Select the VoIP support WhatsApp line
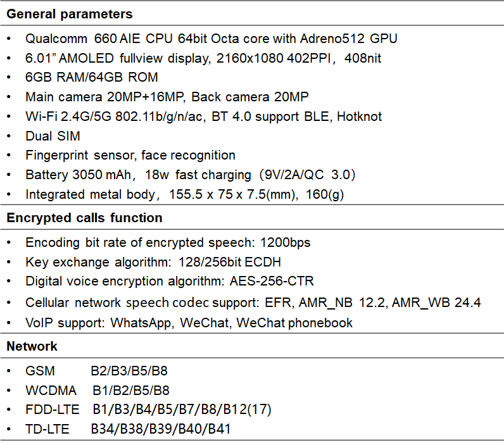Image resolution: width=504 pixels, height=445 pixels. (x=189, y=323)
